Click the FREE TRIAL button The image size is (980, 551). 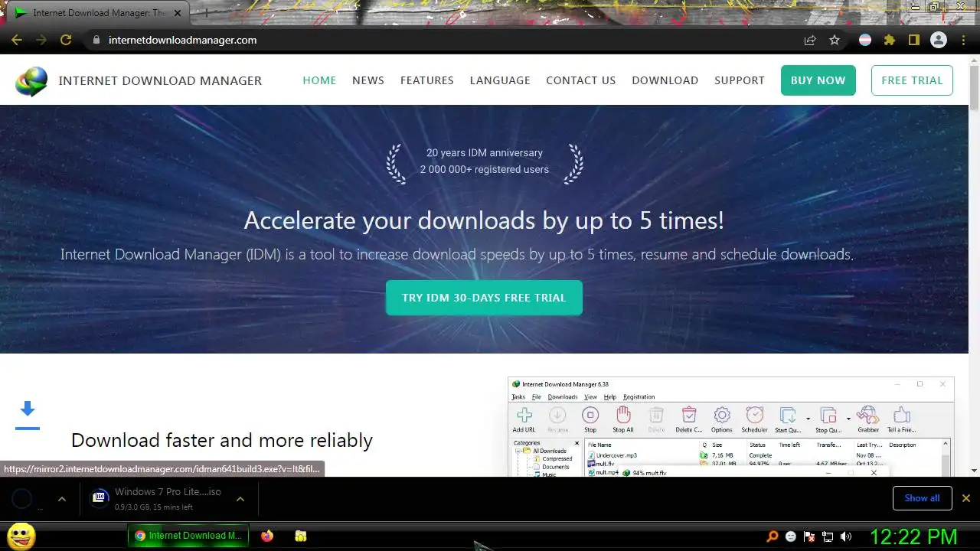(912, 80)
